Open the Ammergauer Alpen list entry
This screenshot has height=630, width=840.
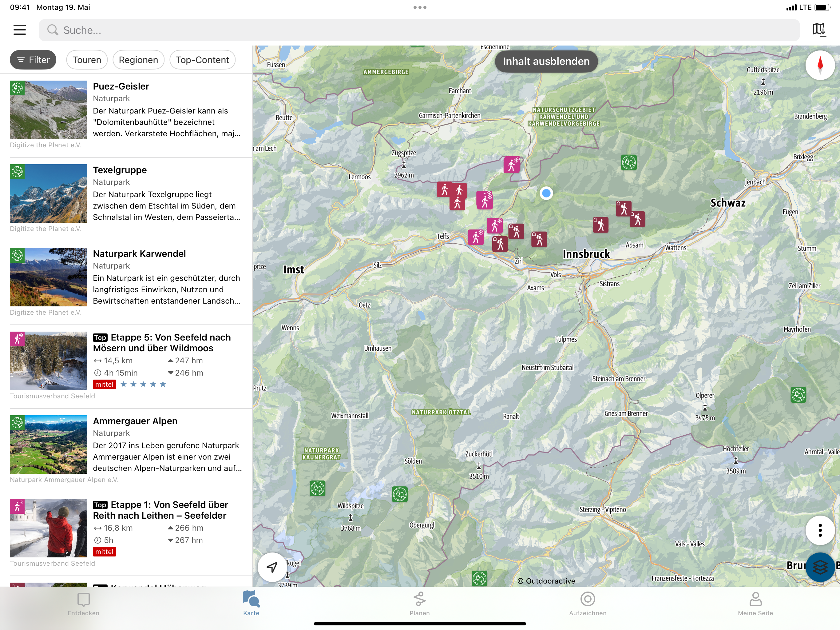[126, 450]
